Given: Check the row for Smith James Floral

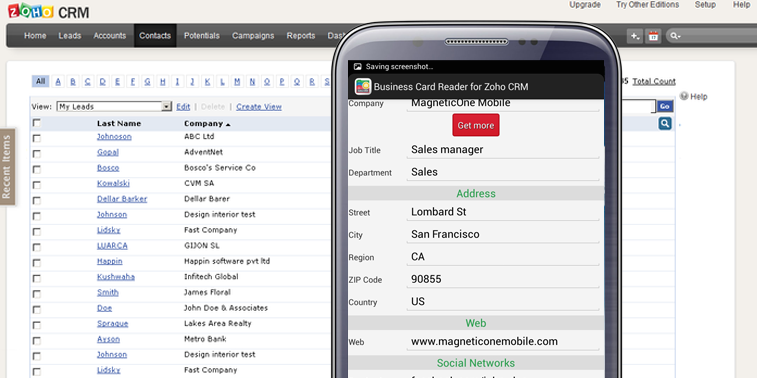Looking at the screenshot, I should 37,294.
